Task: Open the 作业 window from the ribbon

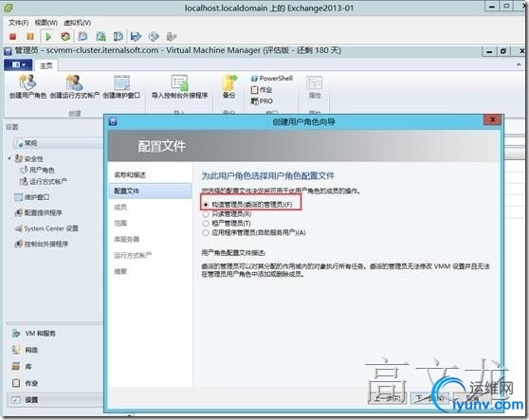Action: click(262, 90)
